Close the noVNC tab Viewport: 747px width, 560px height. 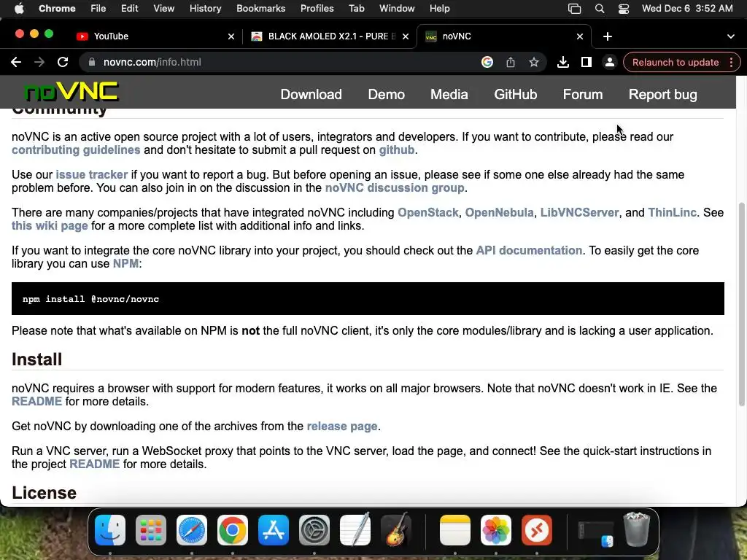point(580,36)
